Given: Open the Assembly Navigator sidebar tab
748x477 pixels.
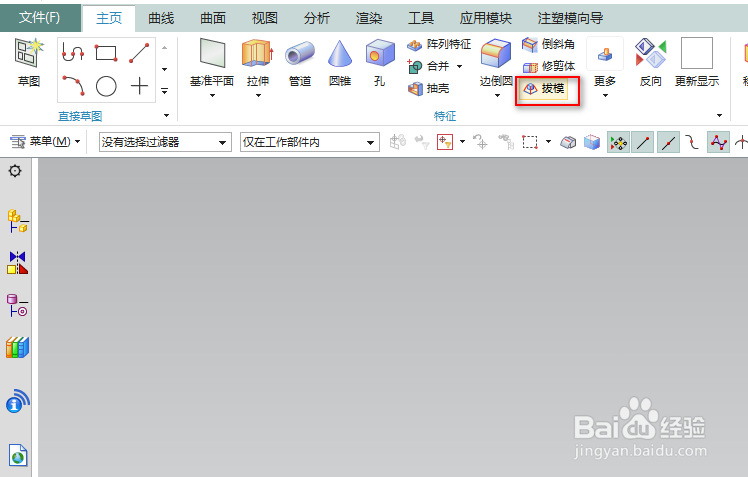Looking at the screenshot, I should pyautogui.click(x=18, y=221).
